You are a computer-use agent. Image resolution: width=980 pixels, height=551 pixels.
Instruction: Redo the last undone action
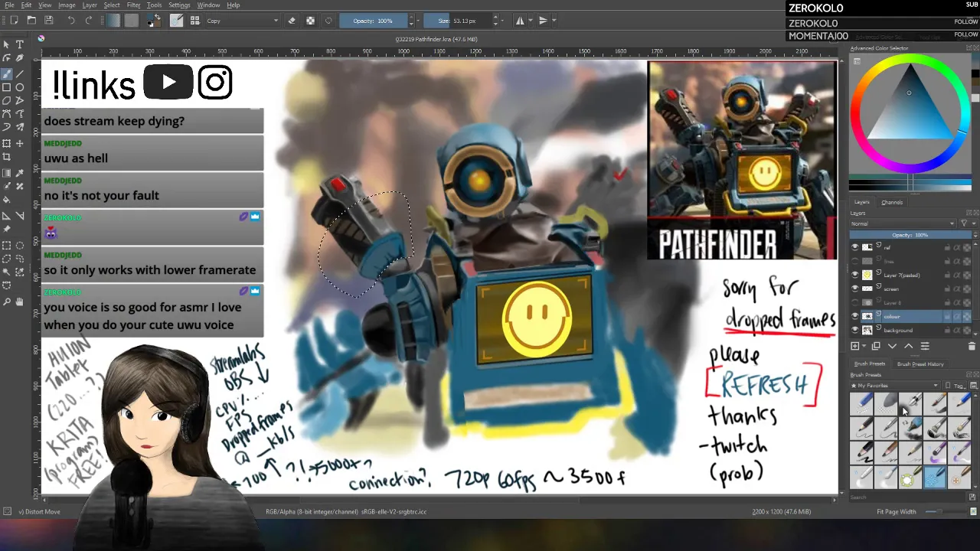tap(89, 21)
